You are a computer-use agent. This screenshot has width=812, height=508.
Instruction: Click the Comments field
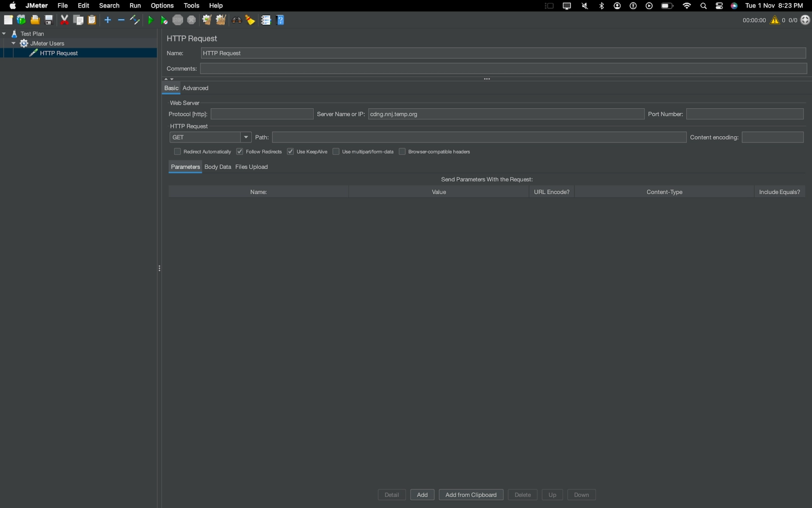tap(503, 69)
